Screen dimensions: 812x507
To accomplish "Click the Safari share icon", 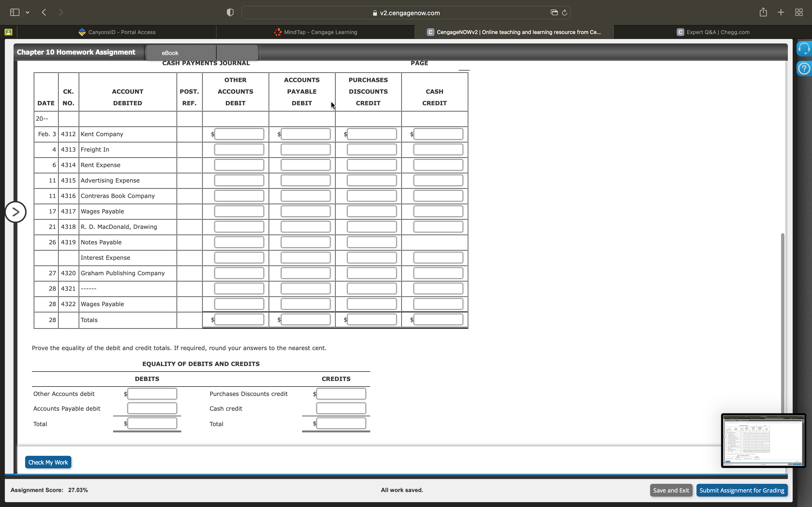I will (763, 12).
